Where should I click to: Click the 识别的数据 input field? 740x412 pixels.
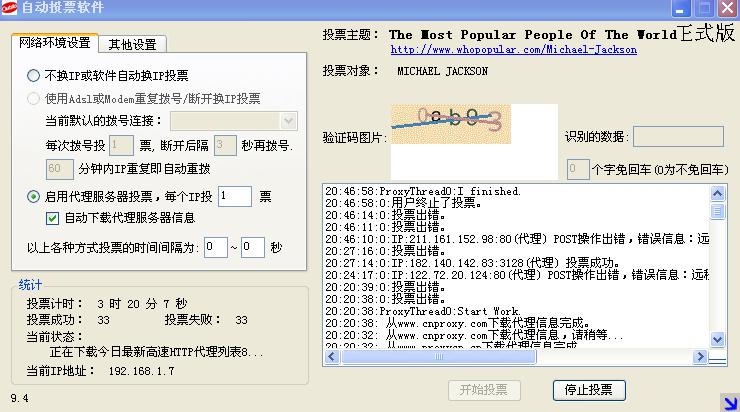coord(678,136)
